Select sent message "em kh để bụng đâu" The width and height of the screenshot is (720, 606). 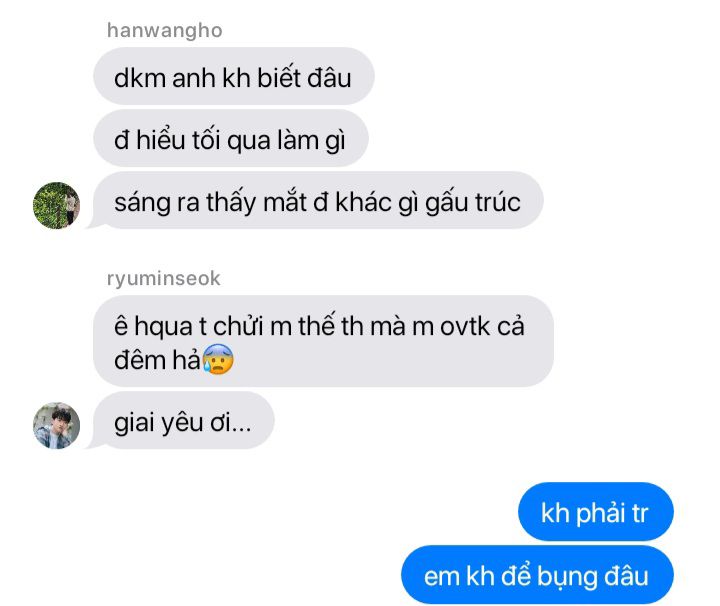tap(537, 574)
